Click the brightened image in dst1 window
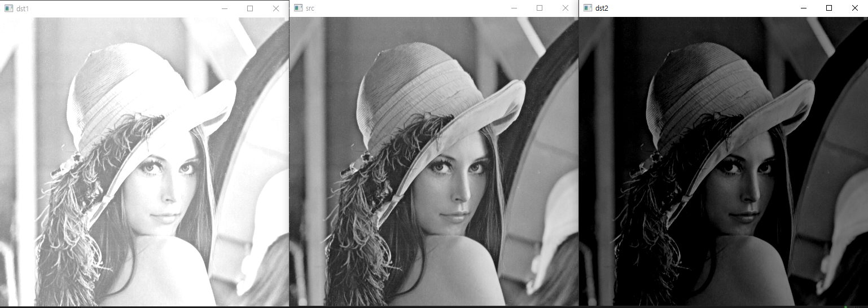868x308 pixels. [144, 162]
